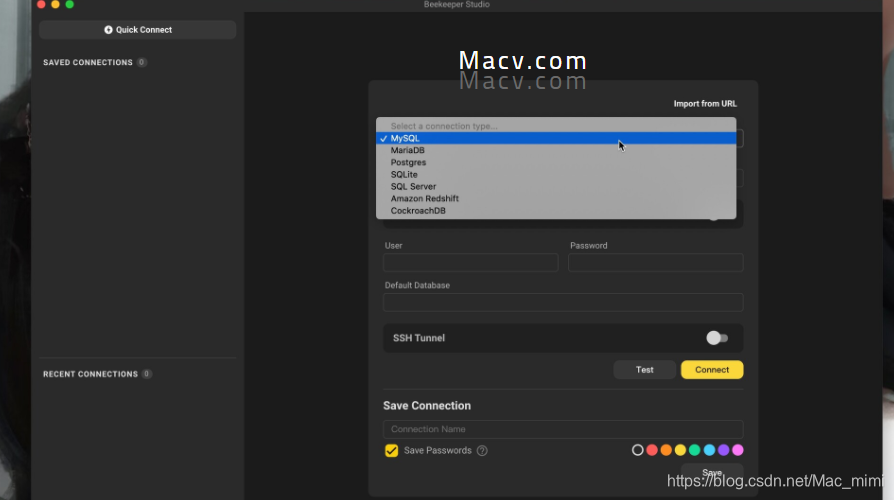Minimize window with the yellow button
894x500 pixels.
pos(55,4)
